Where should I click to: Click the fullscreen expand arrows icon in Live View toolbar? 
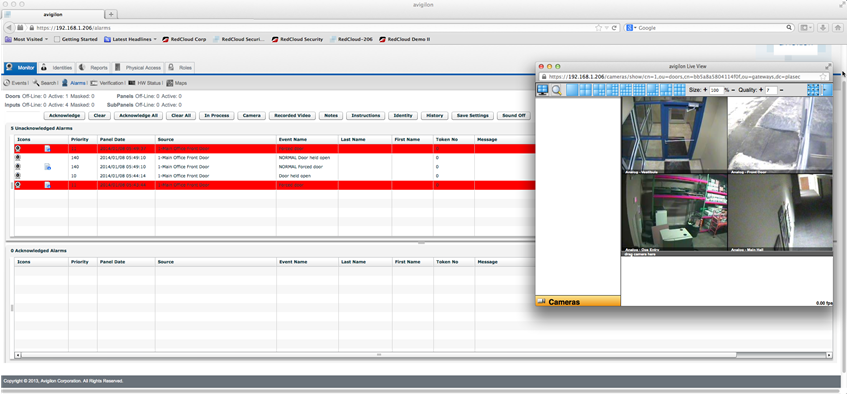813,90
